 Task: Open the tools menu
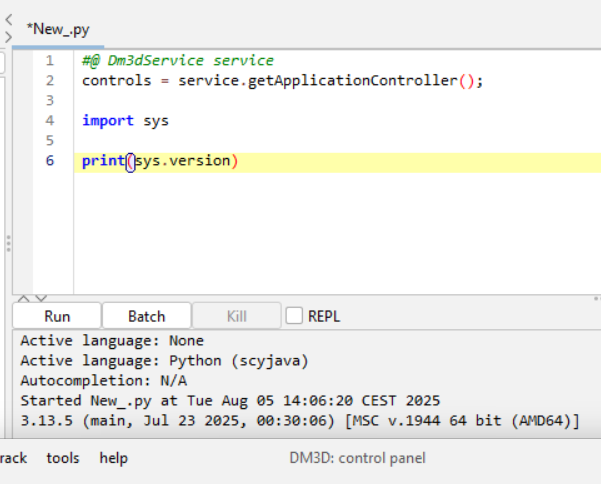pyautogui.click(x=63, y=458)
